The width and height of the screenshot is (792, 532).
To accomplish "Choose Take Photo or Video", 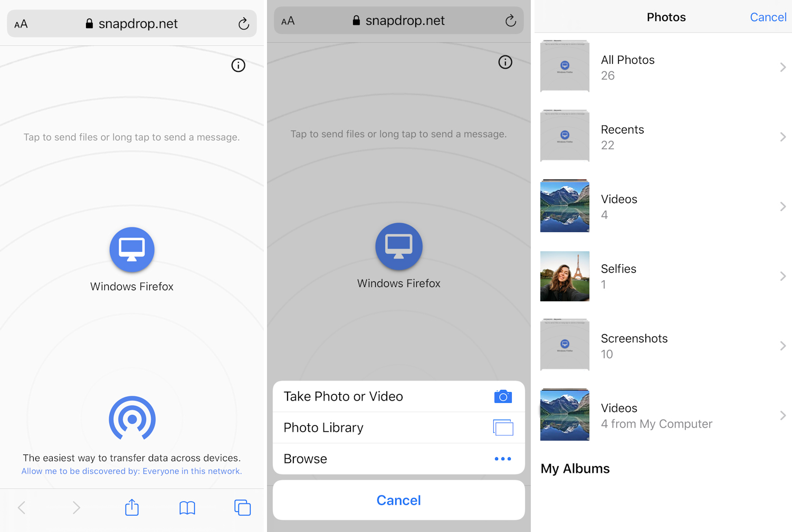I will 399,396.
